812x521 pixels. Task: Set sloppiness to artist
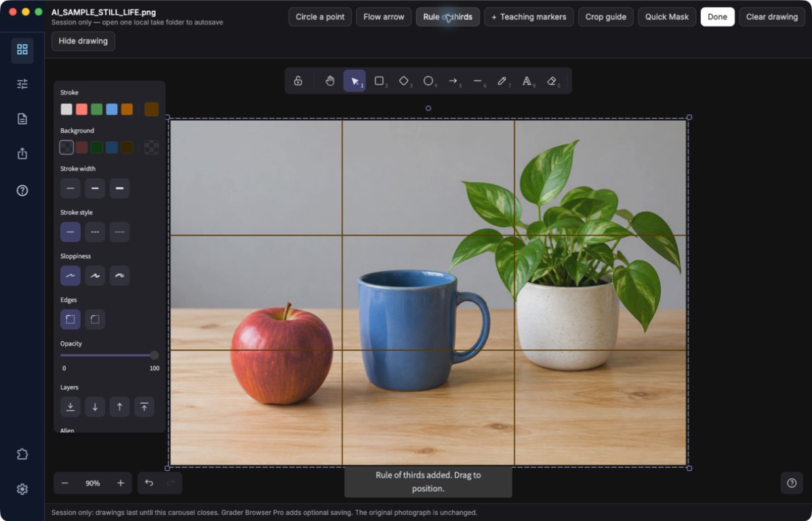point(95,276)
